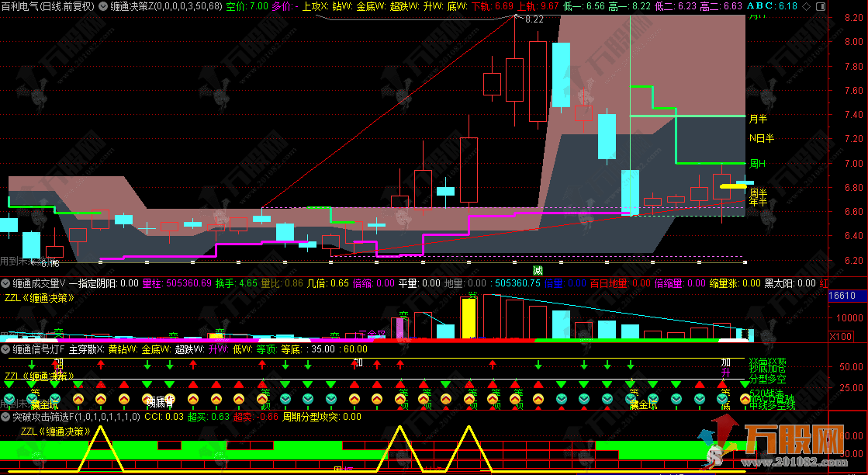
Task: Select the 月半 level label
Action: pos(757,120)
